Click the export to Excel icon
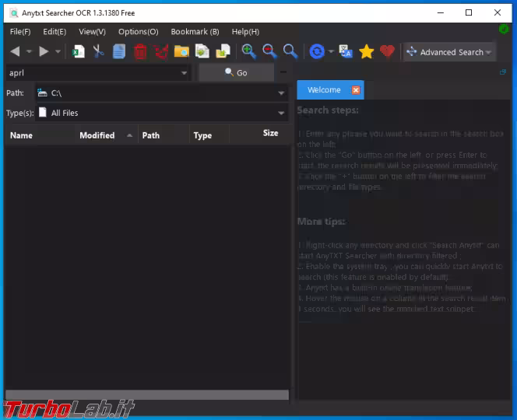The image size is (517, 420). point(78,51)
